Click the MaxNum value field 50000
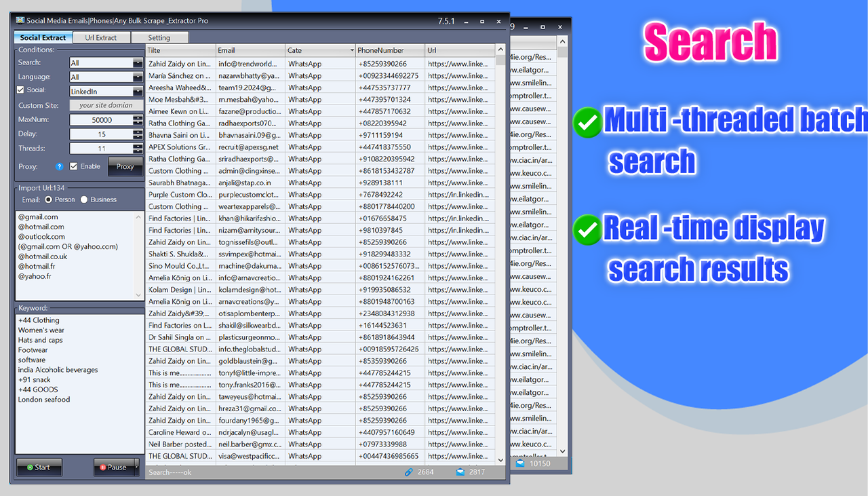This screenshot has height=496, width=868. 102,120
